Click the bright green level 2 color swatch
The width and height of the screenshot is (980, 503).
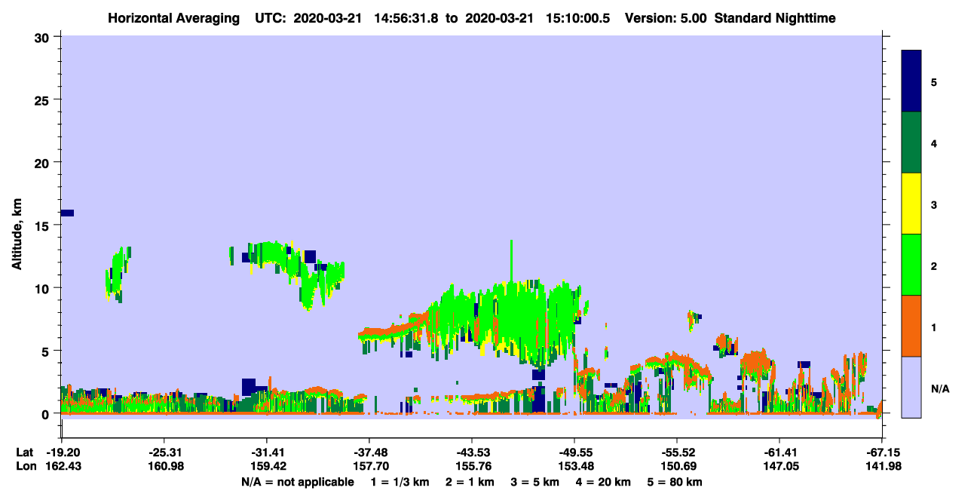pyautogui.click(x=911, y=265)
